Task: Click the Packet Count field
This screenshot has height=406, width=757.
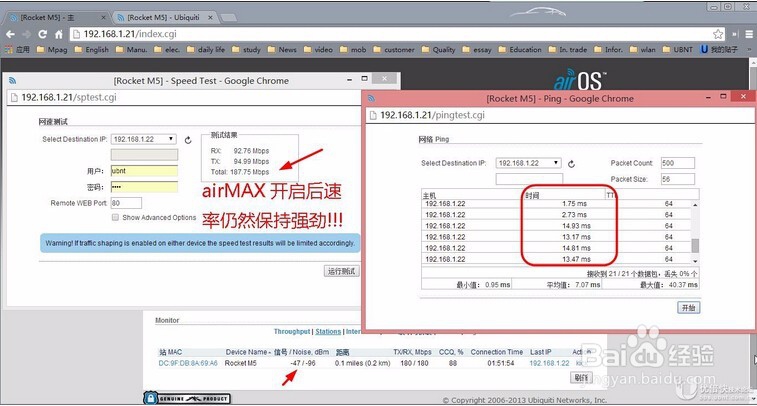Action: click(x=678, y=163)
